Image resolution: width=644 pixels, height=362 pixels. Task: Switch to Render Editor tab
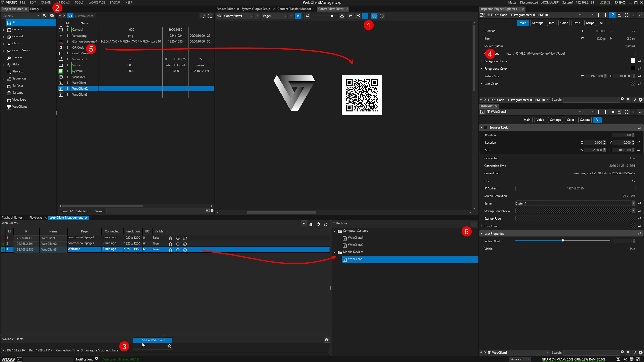click(225, 9)
